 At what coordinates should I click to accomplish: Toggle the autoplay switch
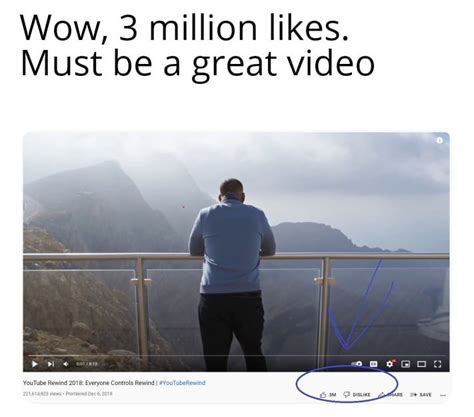tap(357, 364)
